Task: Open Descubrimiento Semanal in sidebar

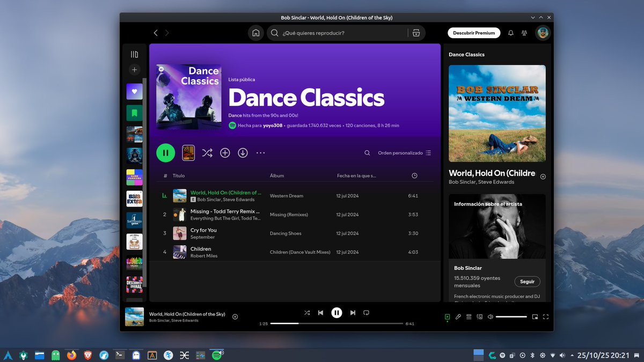Action: (x=134, y=284)
